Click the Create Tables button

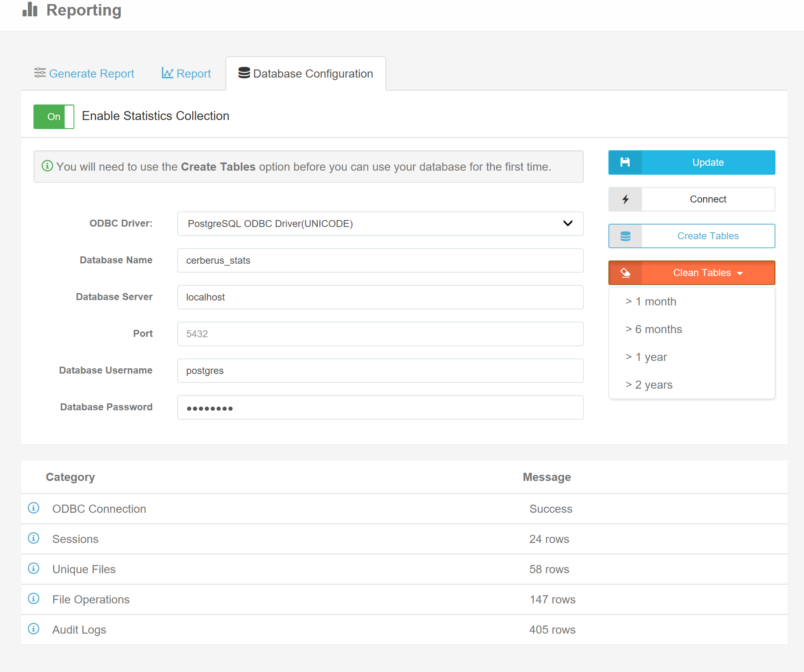[x=692, y=236]
